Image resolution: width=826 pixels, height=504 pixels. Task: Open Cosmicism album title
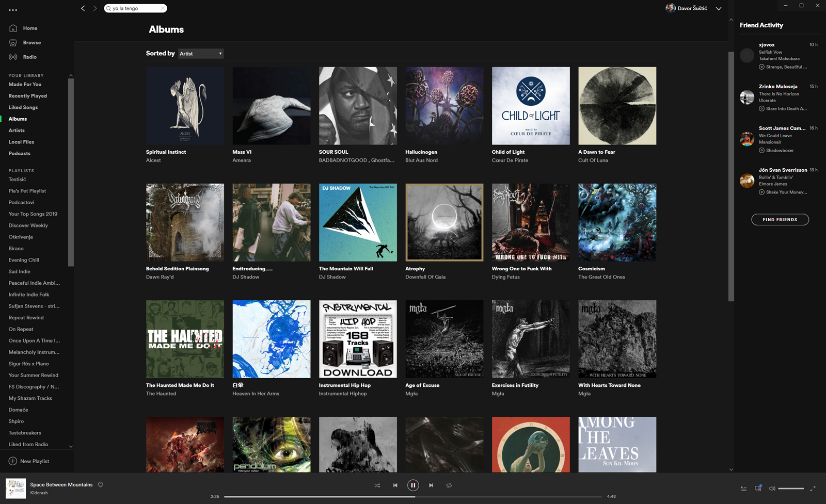(592, 269)
